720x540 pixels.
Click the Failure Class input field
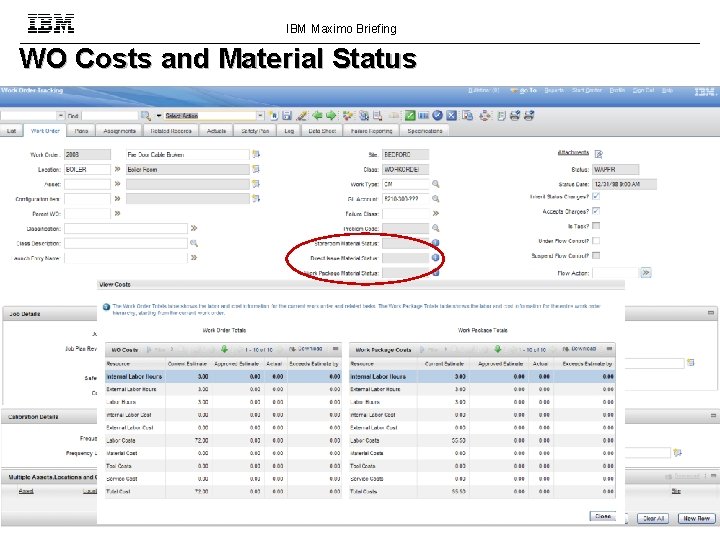pos(405,214)
